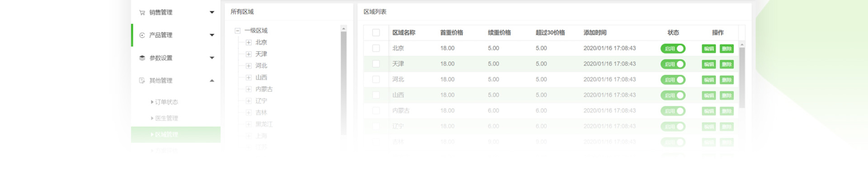Click 编辑 button in the 天津 row

point(709,64)
